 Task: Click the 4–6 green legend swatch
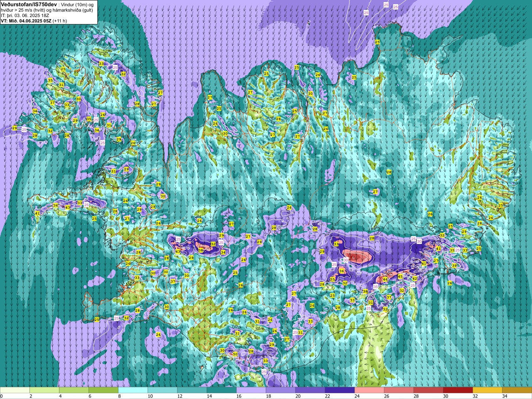pyautogui.click(x=74, y=390)
